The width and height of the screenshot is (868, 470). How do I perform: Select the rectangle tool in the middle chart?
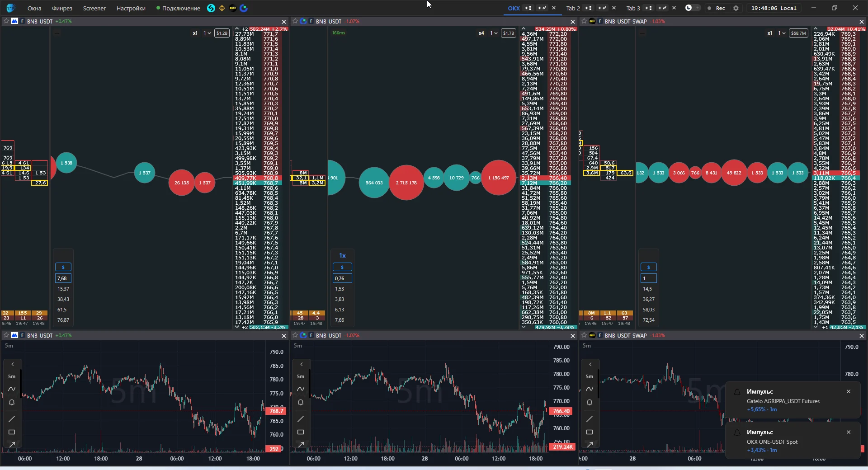click(301, 432)
